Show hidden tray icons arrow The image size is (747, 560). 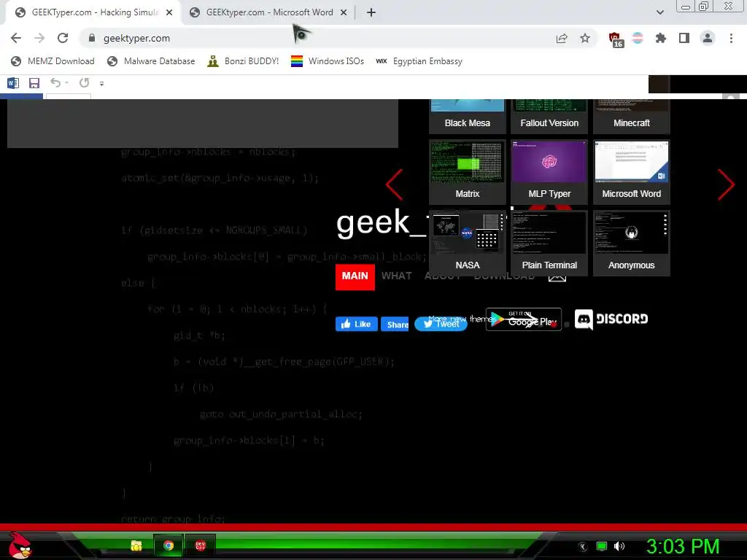tap(583, 546)
